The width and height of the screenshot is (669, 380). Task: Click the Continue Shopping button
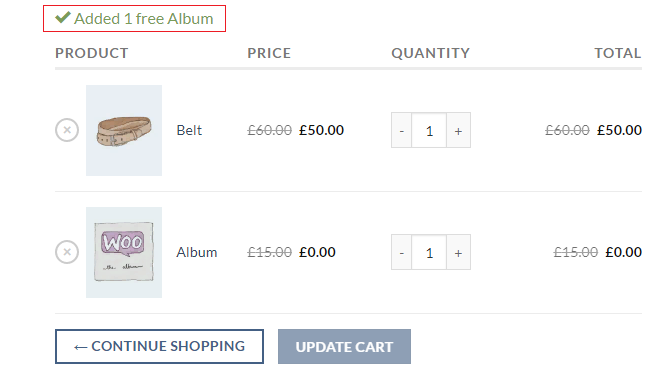pos(159,346)
